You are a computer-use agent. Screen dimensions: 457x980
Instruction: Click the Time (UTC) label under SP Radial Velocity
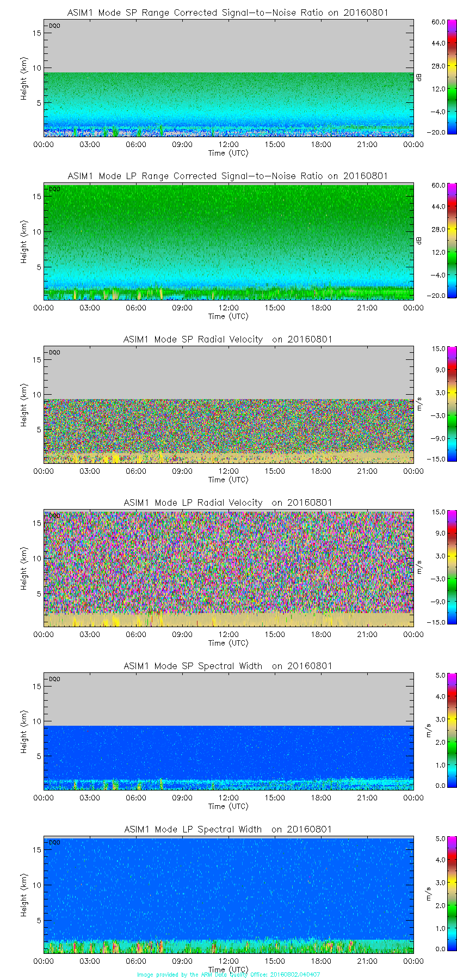tap(228, 480)
